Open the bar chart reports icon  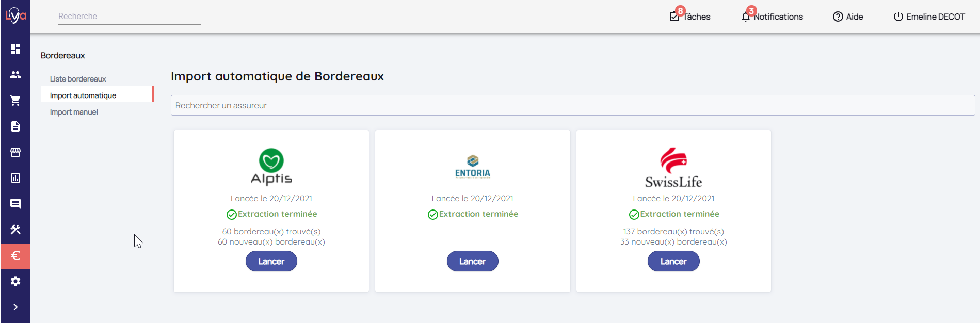15,178
